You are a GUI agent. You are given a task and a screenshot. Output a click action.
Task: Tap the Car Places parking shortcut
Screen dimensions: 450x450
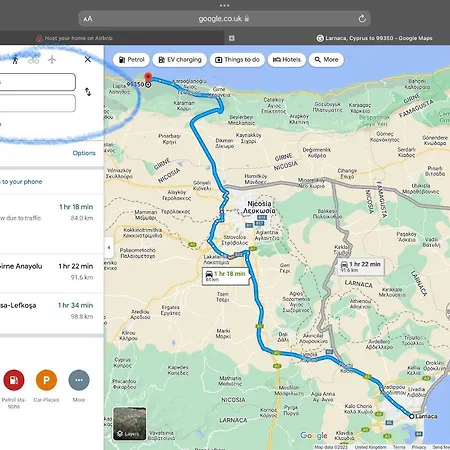pos(46,380)
